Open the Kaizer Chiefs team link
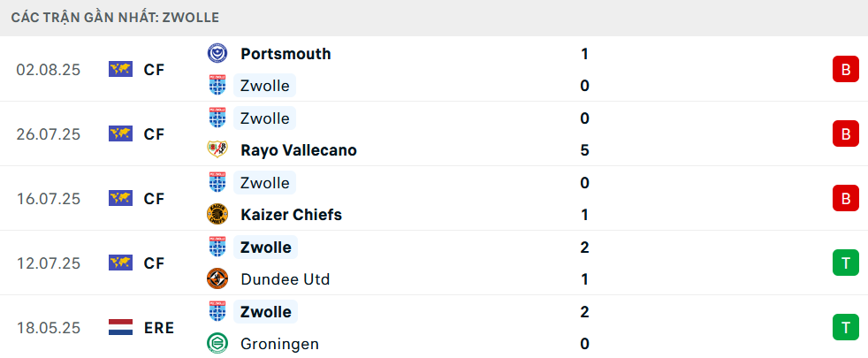This screenshot has width=868, height=358. coord(291,215)
